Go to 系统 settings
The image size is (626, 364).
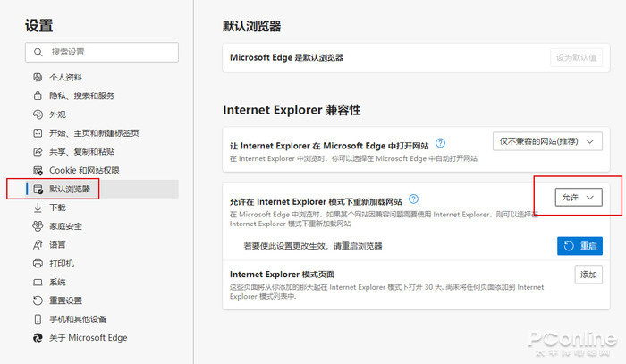[57, 283]
